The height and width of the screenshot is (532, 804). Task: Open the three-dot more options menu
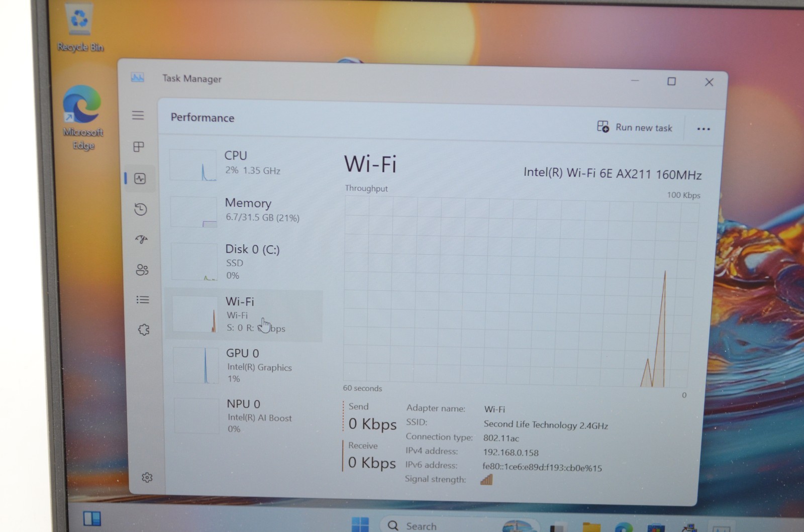703,129
